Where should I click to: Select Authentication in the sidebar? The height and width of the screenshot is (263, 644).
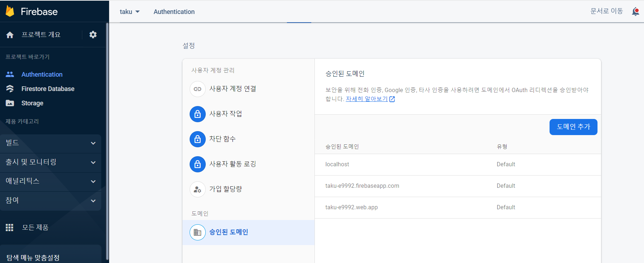tap(42, 75)
